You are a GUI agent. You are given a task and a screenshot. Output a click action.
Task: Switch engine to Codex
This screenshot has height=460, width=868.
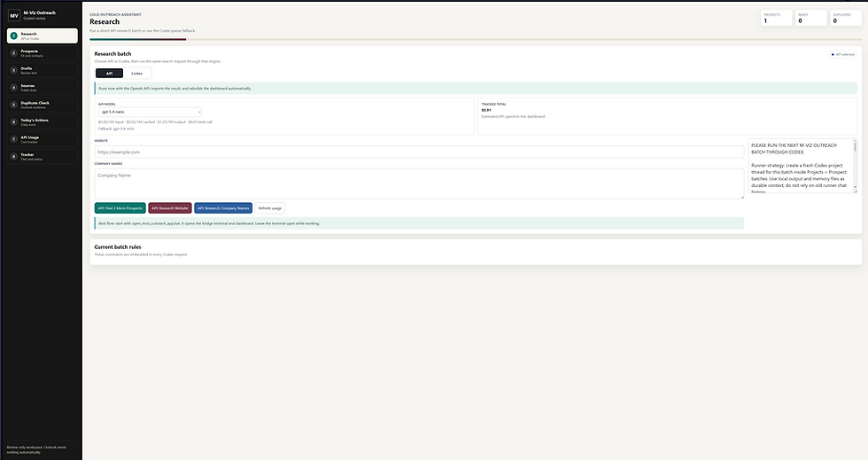click(136, 74)
